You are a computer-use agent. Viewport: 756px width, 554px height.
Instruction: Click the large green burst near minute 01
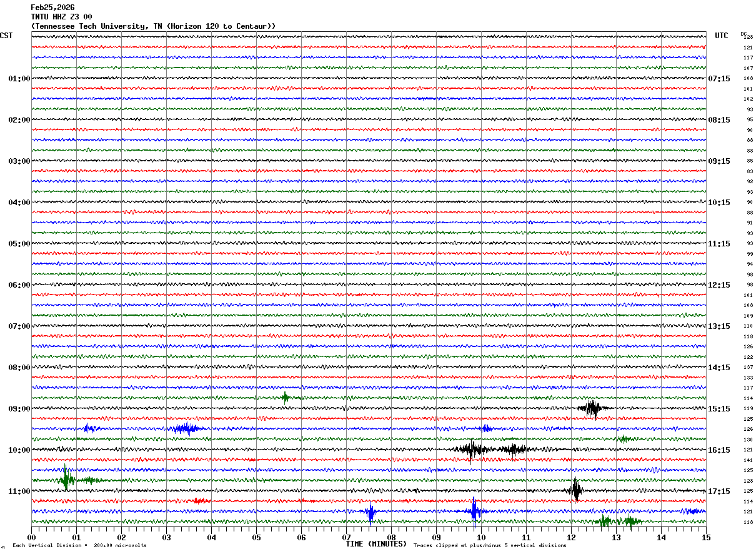pos(66,478)
